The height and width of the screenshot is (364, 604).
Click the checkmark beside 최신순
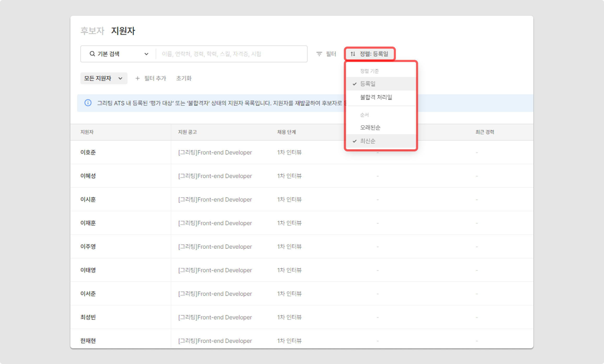pyautogui.click(x=355, y=141)
